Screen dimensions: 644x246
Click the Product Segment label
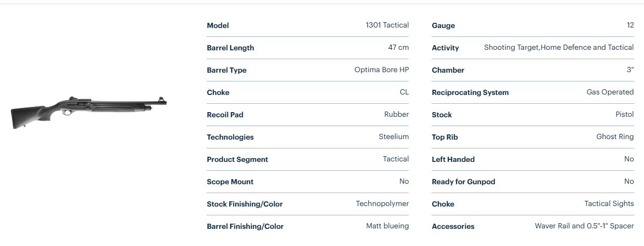tap(237, 159)
